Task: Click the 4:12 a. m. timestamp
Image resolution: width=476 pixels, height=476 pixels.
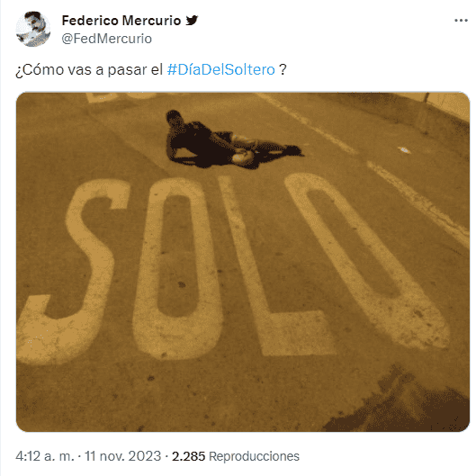Action: point(45,456)
